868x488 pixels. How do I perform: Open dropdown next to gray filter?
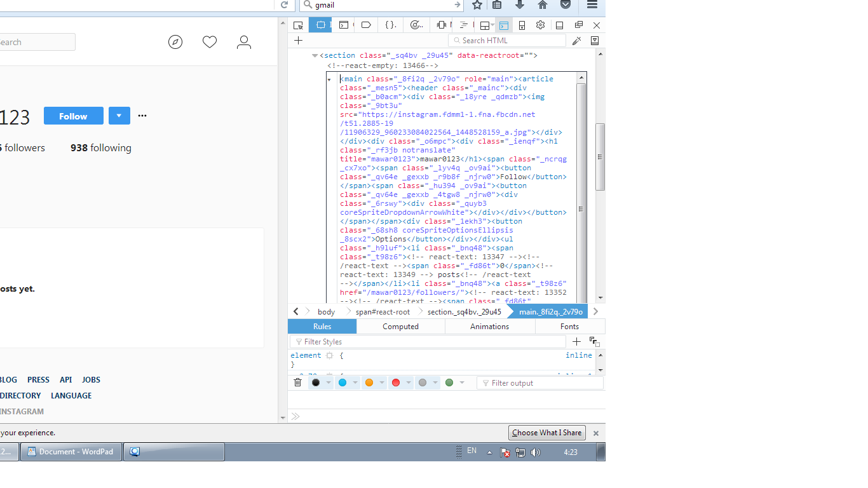click(x=435, y=383)
